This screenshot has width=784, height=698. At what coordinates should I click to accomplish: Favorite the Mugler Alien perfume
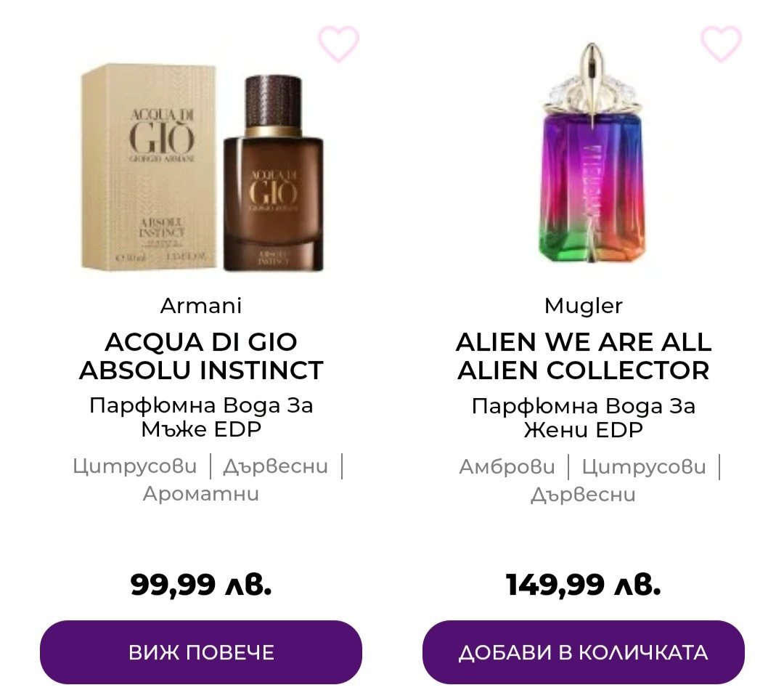(x=721, y=44)
